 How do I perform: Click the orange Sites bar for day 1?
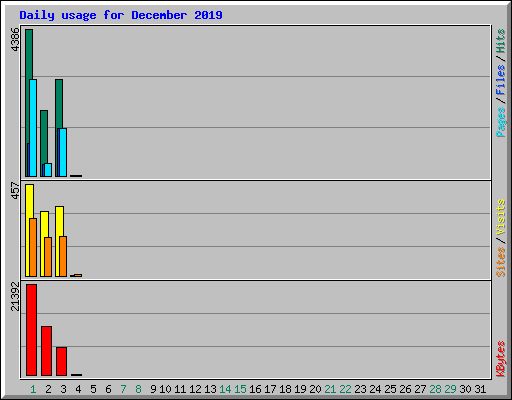click(33, 247)
